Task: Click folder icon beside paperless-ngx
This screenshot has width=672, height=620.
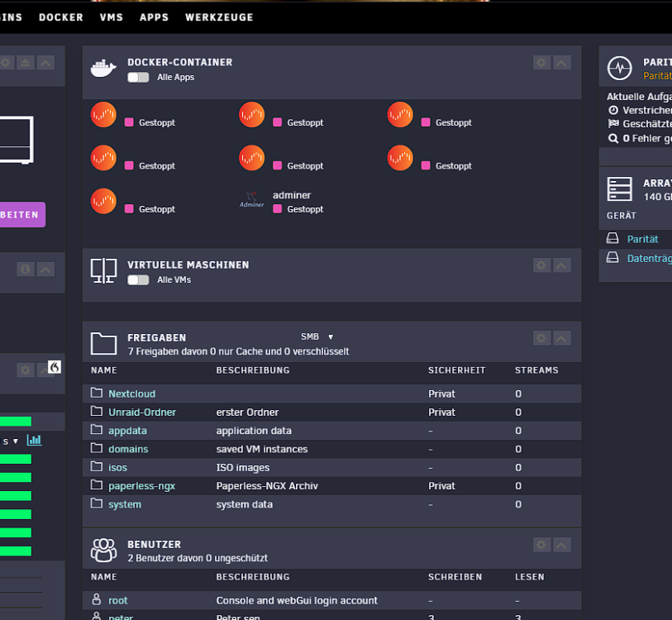Action: 97,485
